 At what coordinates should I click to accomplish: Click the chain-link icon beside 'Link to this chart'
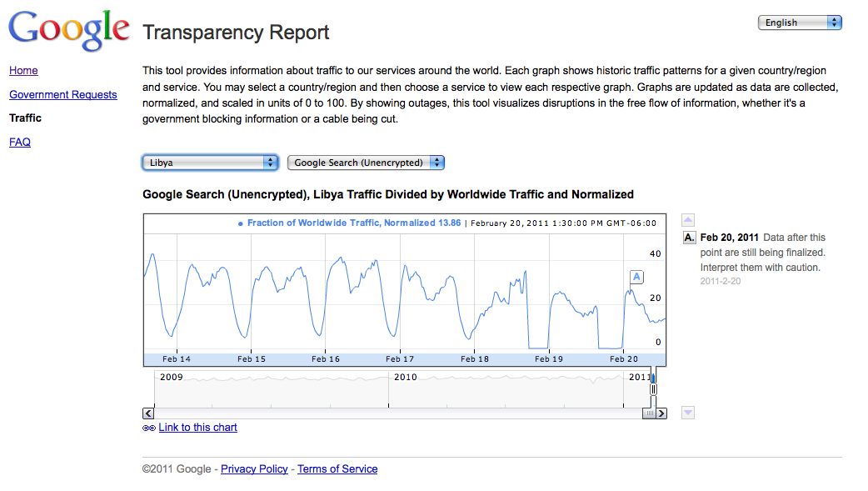(x=149, y=428)
